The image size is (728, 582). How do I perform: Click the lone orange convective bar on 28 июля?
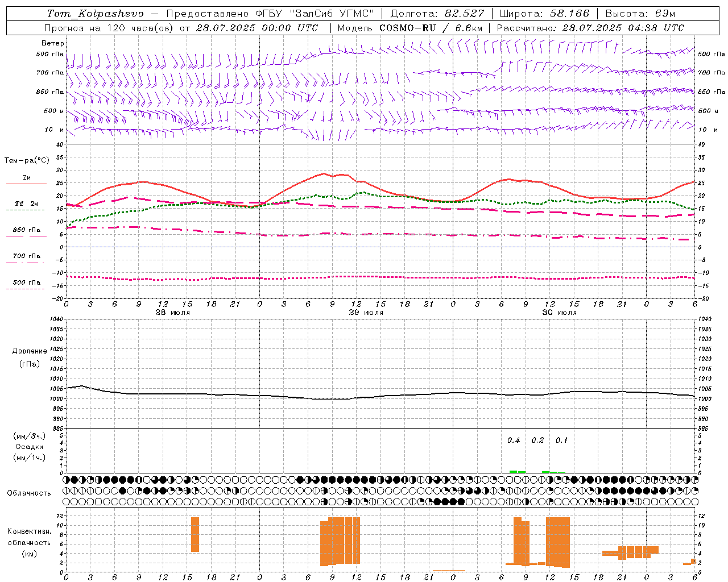[195, 534]
